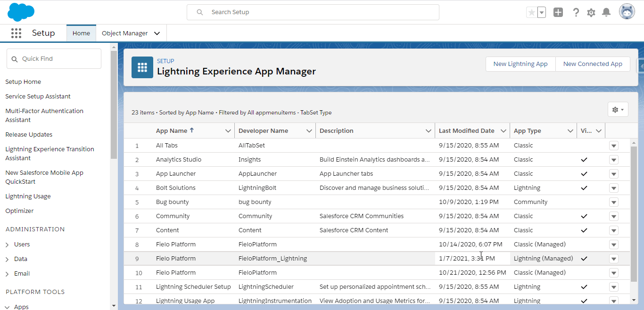Open Multi-Factor Authentication Assistant
The image size is (644, 310).
(x=44, y=115)
